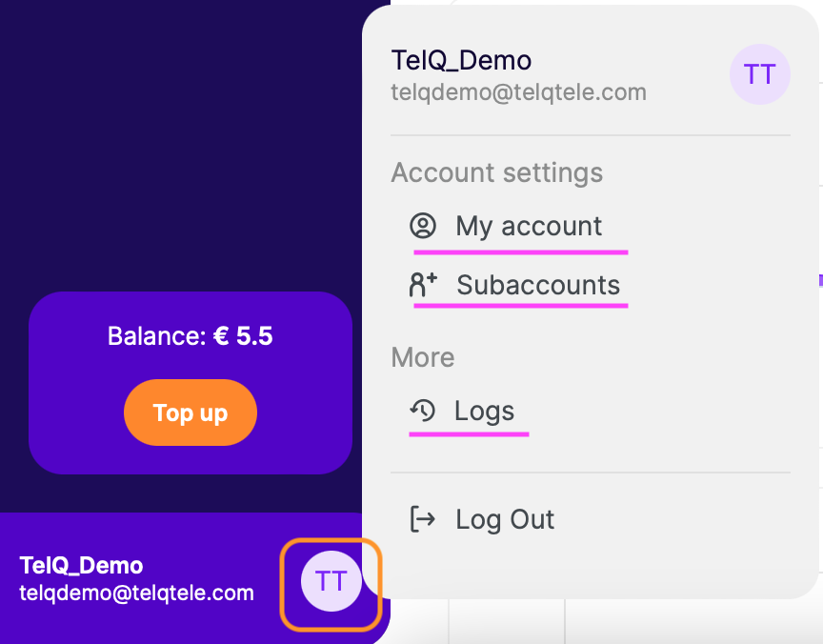
Task: Click the Subaccounts add-user icon
Action: (x=423, y=285)
